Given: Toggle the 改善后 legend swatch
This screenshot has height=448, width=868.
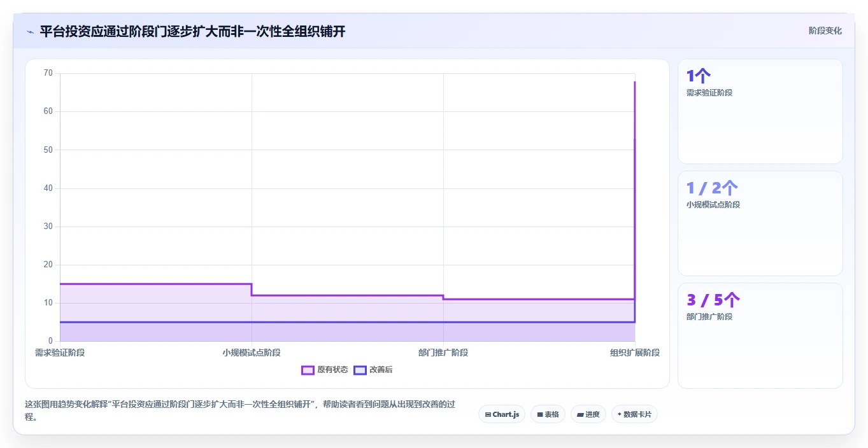Looking at the screenshot, I should pyautogui.click(x=360, y=370).
